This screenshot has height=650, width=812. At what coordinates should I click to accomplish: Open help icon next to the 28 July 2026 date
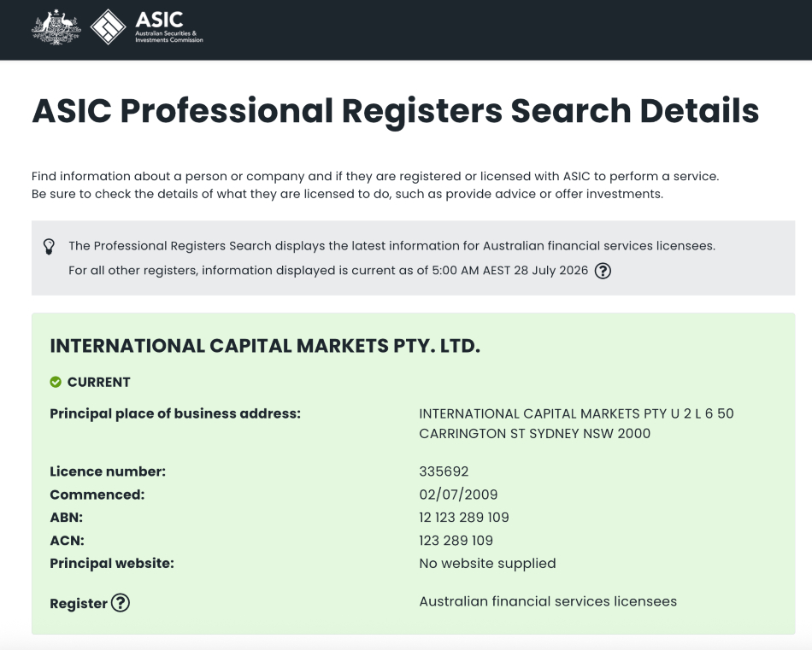coord(603,271)
